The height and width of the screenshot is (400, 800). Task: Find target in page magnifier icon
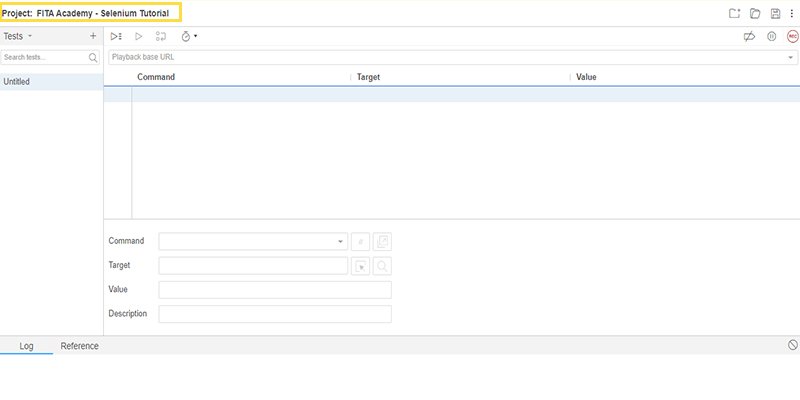382,266
